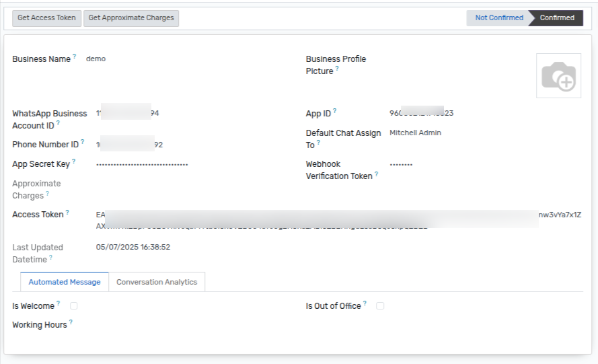Screen dimensions: 598x364
Task: Set status to Not Confirmed
Action: 498,18
